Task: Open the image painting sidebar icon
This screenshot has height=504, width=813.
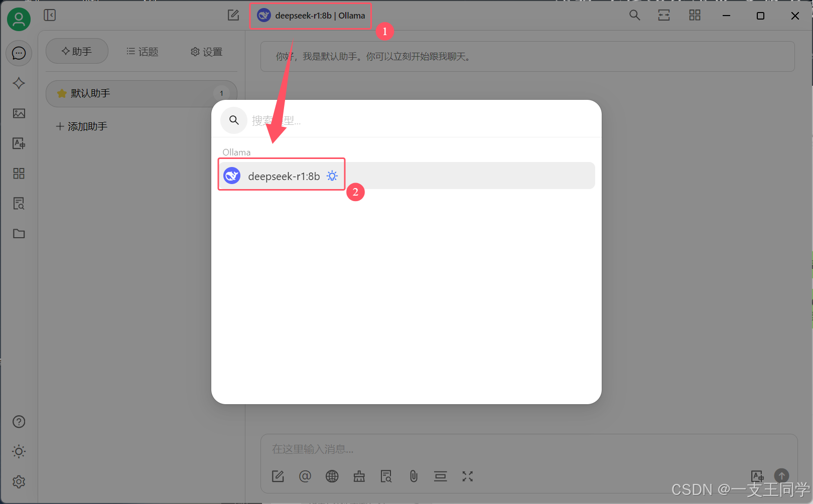Action: [19, 113]
